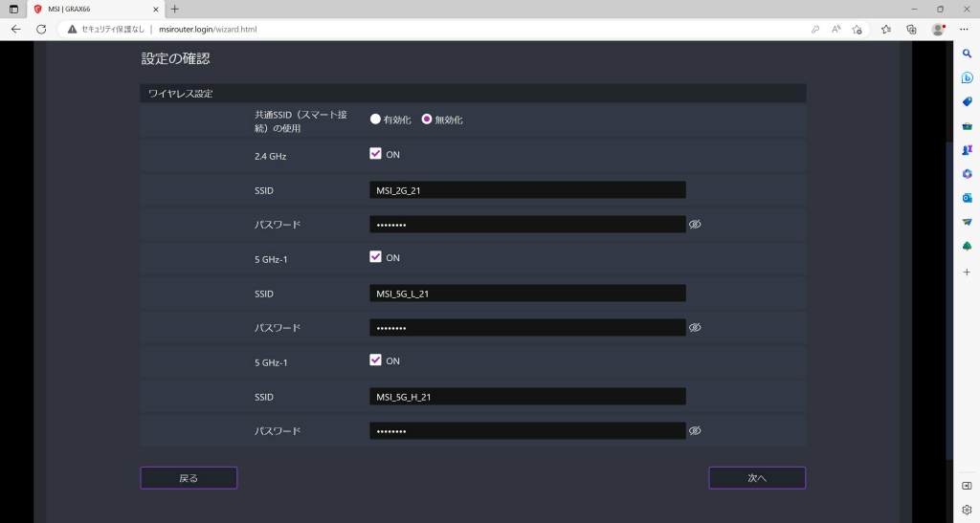The width and height of the screenshot is (980, 523).
Task: Open the browser settings and more menu
Action: tap(965, 30)
